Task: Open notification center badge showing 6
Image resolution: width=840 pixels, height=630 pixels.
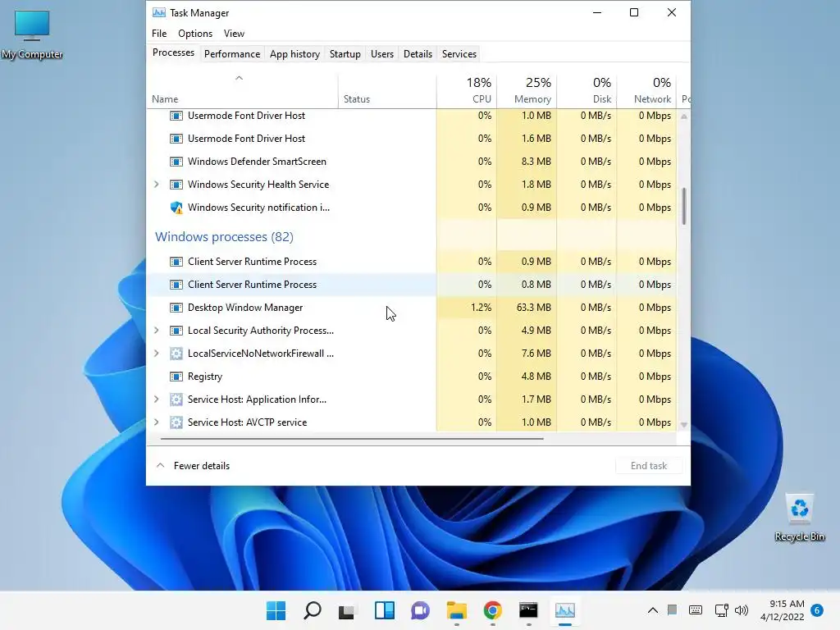Action: tap(817, 610)
